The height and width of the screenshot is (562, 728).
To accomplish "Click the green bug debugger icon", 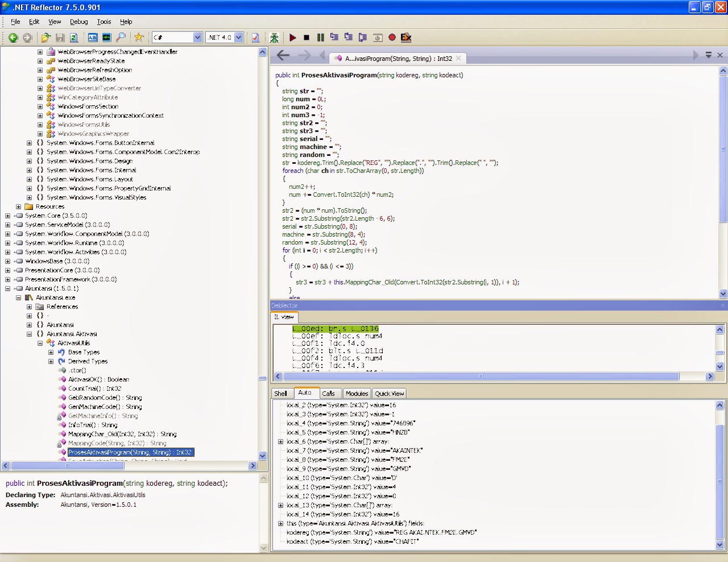I will tap(274, 38).
